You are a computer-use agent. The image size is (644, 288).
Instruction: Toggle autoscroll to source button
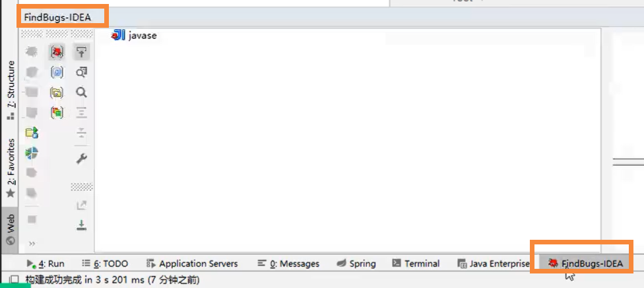[x=81, y=52]
